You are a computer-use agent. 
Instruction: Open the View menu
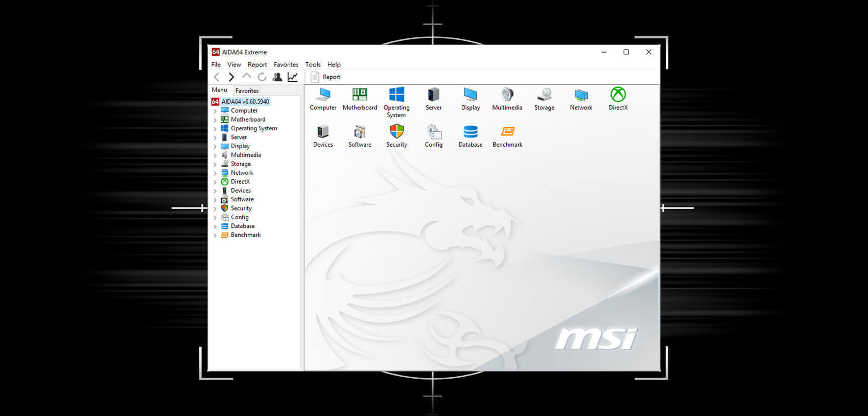pos(234,64)
